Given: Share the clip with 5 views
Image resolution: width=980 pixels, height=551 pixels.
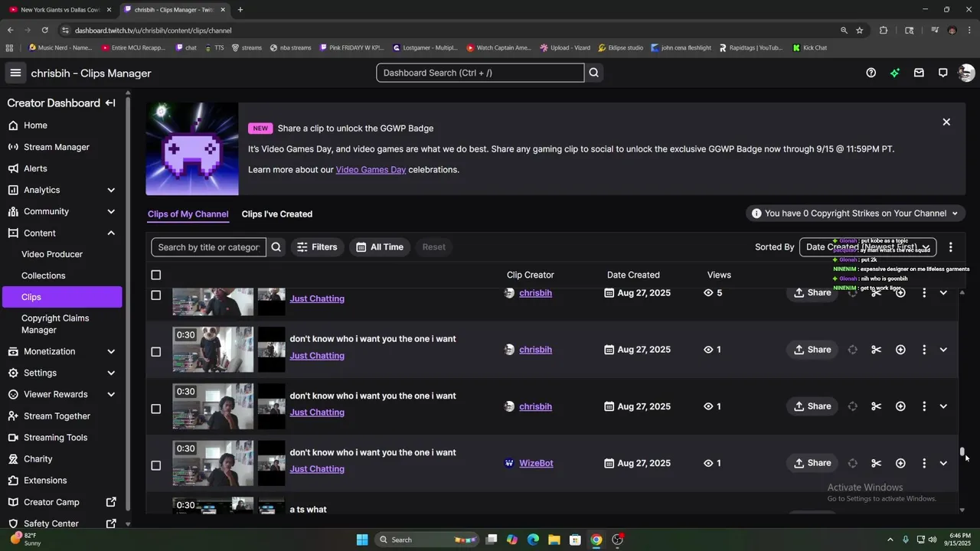Looking at the screenshot, I should [812, 293].
